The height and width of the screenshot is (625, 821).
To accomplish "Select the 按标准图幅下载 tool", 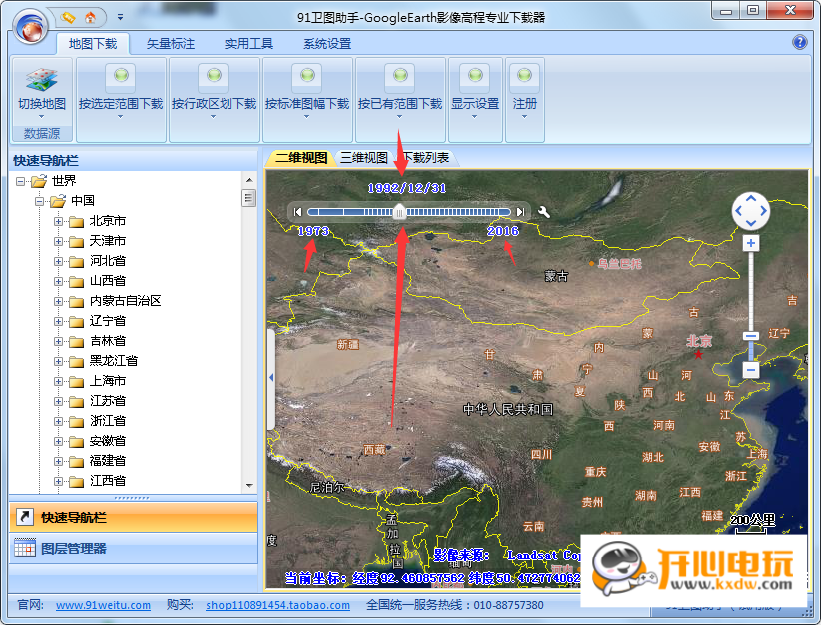I will (307, 90).
